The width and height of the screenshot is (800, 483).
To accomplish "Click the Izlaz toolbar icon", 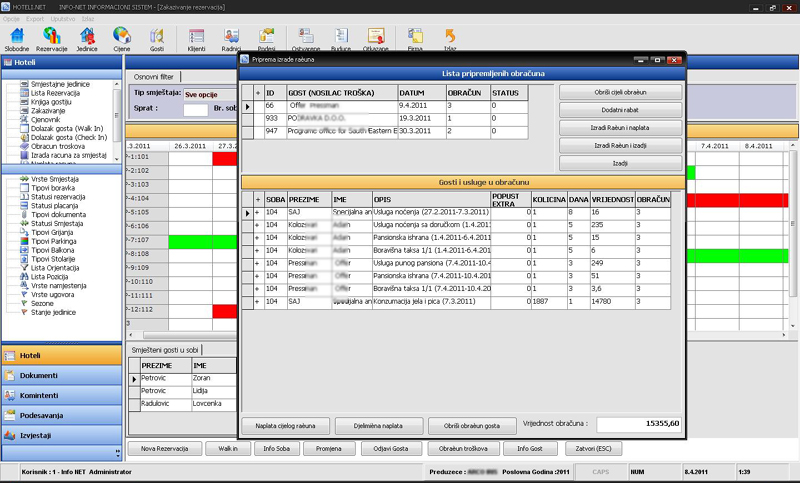I will pyautogui.click(x=449, y=39).
